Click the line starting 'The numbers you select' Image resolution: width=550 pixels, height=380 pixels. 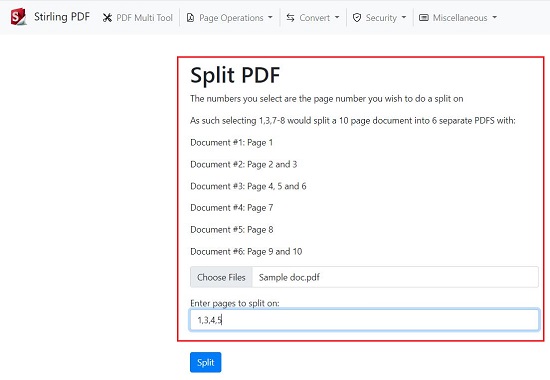click(327, 99)
